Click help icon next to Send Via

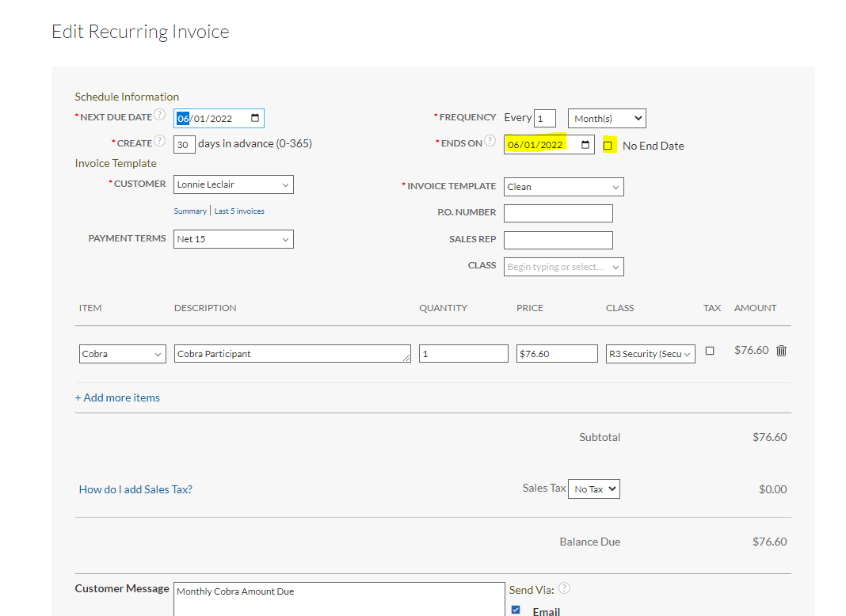564,588
